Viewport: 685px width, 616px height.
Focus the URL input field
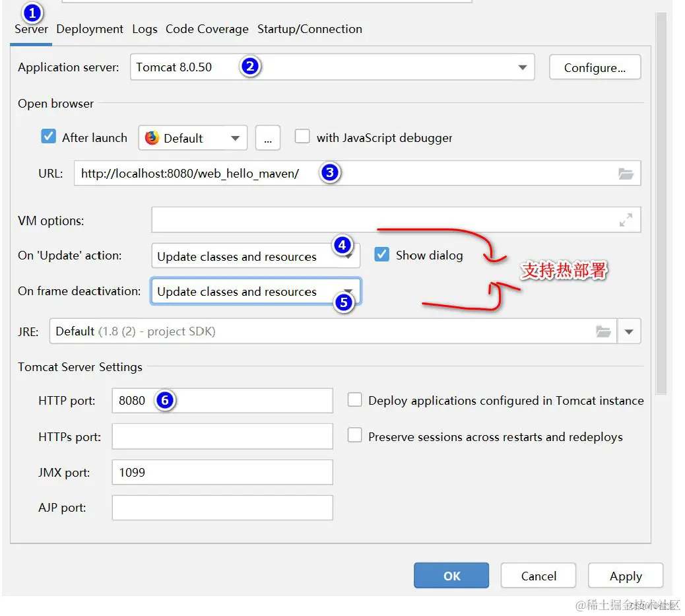pyautogui.click(x=357, y=173)
